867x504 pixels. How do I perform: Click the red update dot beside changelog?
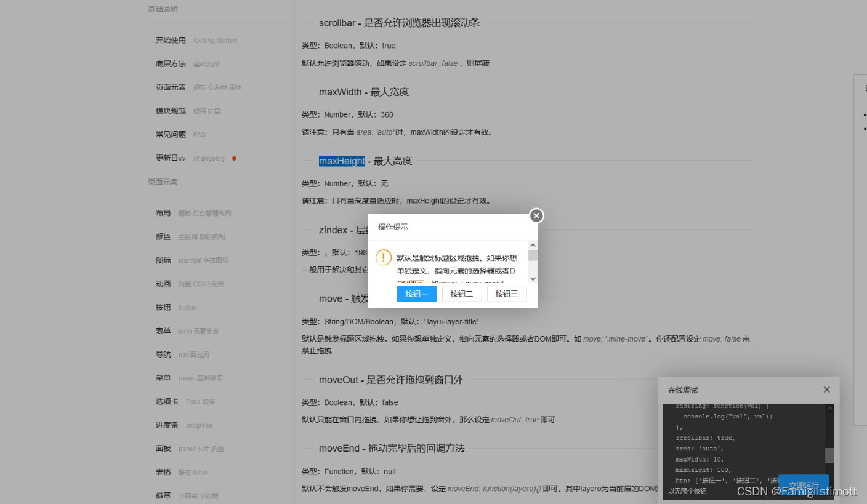tap(233, 158)
